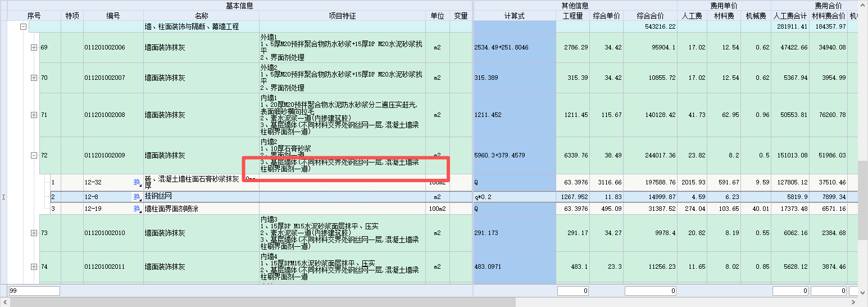Expand row 70 tree node
868x307 pixels.
(34, 78)
